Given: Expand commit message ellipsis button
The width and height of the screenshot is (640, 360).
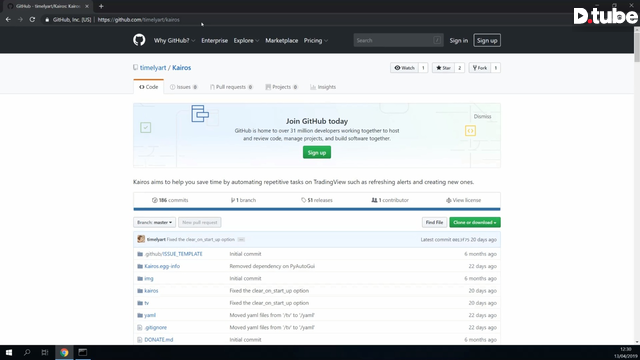Looking at the screenshot, I should [241, 240].
